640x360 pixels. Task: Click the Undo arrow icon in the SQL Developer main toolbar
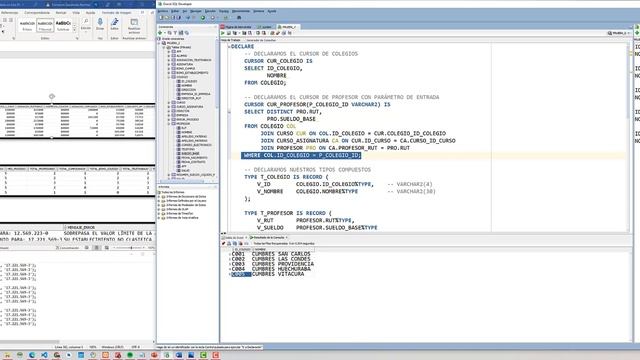coord(188,18)
